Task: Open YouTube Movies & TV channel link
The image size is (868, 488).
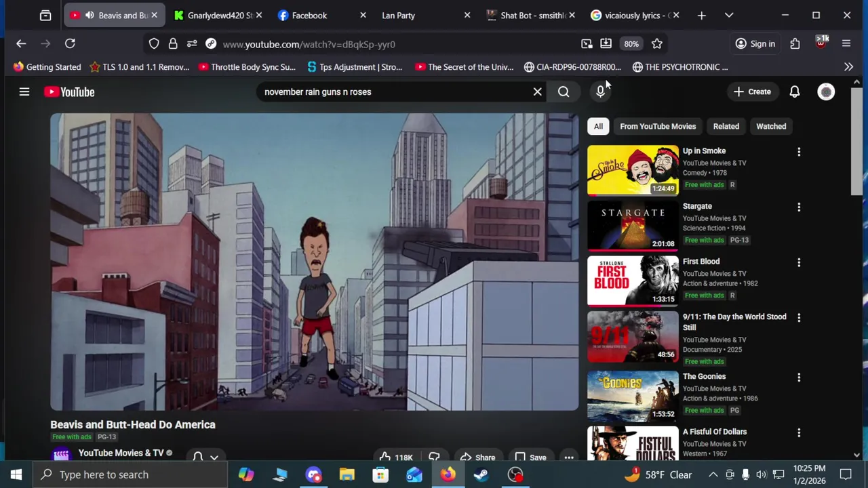Action: [121, 453]
